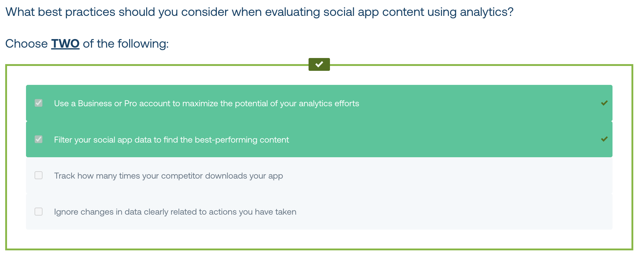Screen dimensions: 644x265
Task: Select Ignore changes in data answer text
Action: [x=175, y=212]
